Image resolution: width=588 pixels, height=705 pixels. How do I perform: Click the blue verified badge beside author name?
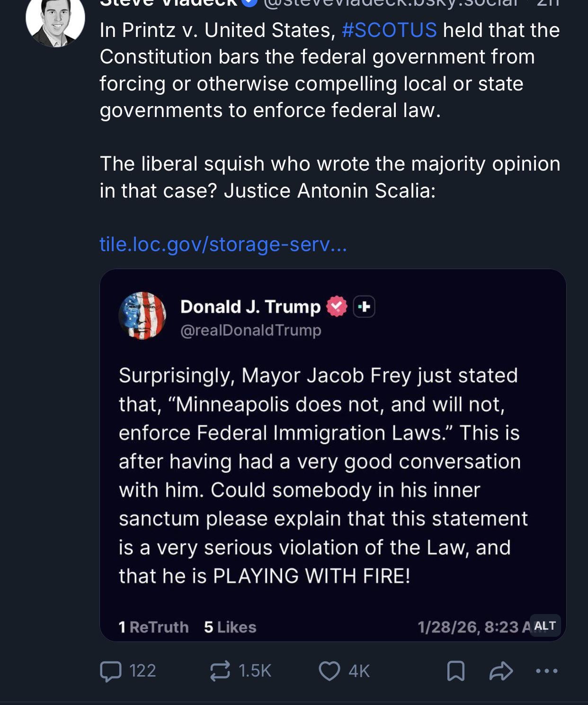click(250, 3)
